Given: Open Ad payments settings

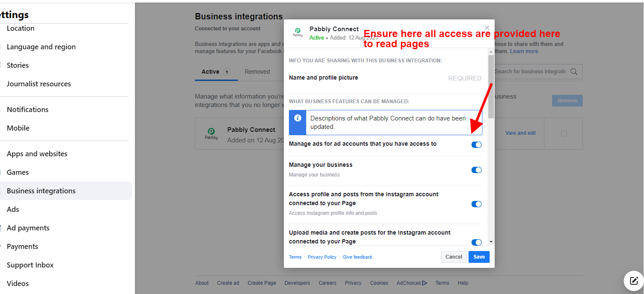Looking at the screenshot, I should click(28, 228).
